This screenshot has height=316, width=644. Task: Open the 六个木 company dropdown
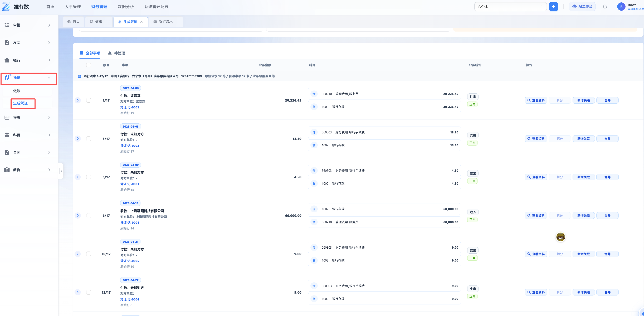[x=510, y=7]
